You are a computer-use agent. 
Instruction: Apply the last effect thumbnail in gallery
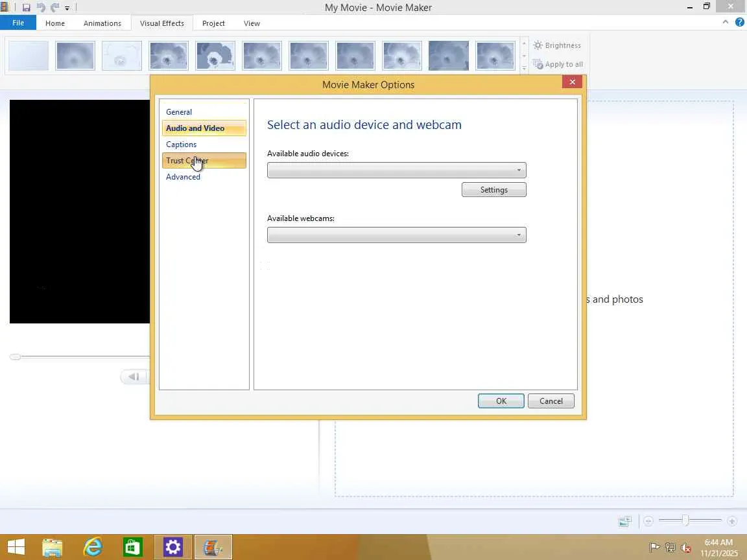coord(495,56)
